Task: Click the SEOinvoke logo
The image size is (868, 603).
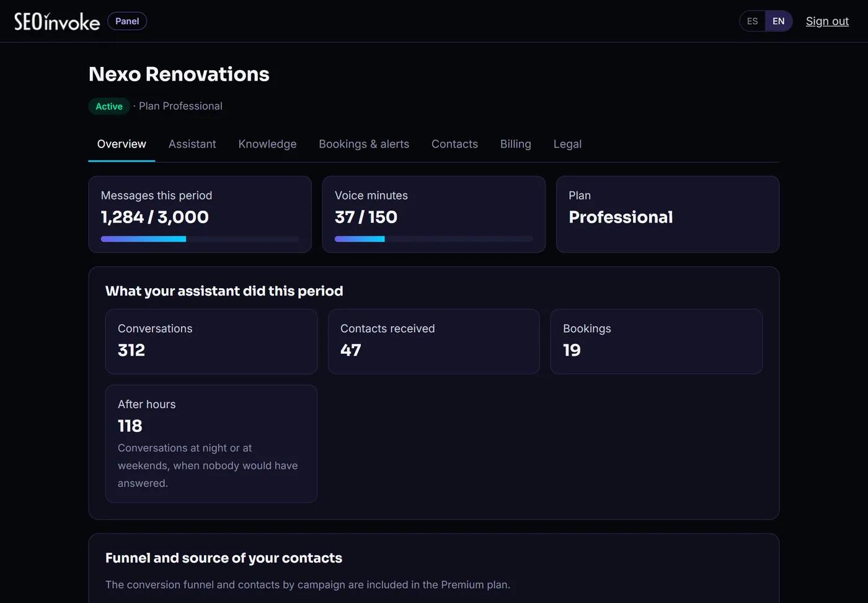Action: click(57, 21)
